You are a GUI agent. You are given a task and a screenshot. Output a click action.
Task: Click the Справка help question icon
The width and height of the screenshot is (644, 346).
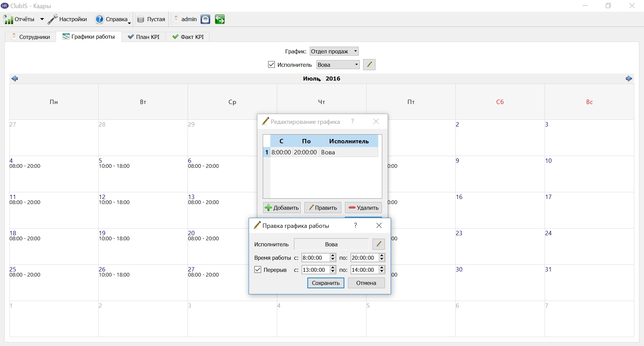99,19
